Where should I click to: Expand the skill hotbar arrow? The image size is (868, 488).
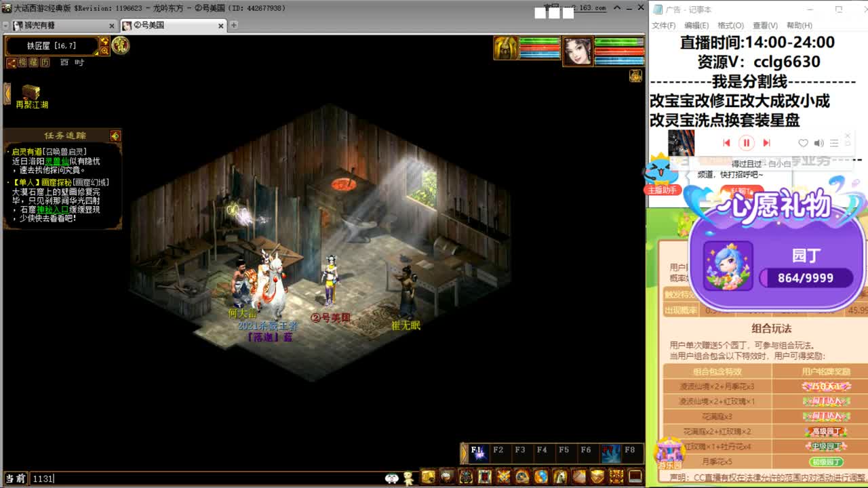[464, 453]
